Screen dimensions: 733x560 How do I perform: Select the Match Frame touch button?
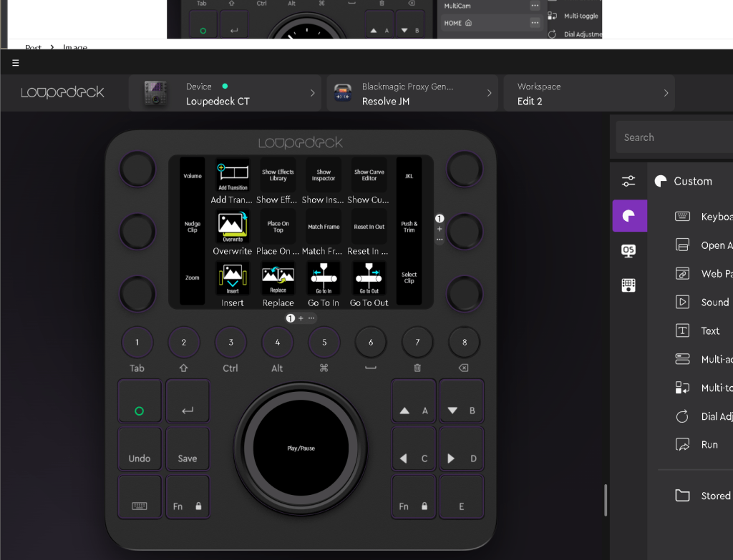coord(324,227)
